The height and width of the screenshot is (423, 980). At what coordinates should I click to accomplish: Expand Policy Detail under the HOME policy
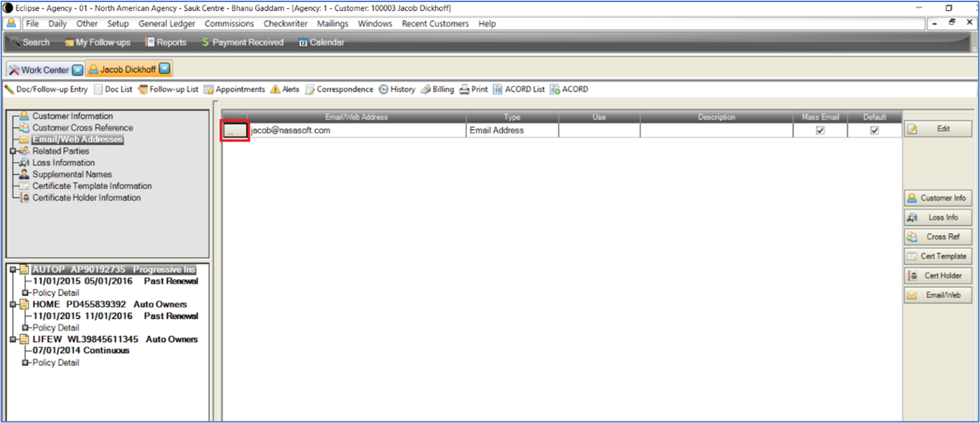[26, 328]
